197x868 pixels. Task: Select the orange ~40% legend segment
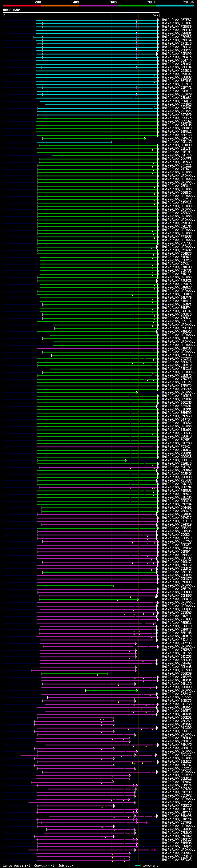pos(60,6)
